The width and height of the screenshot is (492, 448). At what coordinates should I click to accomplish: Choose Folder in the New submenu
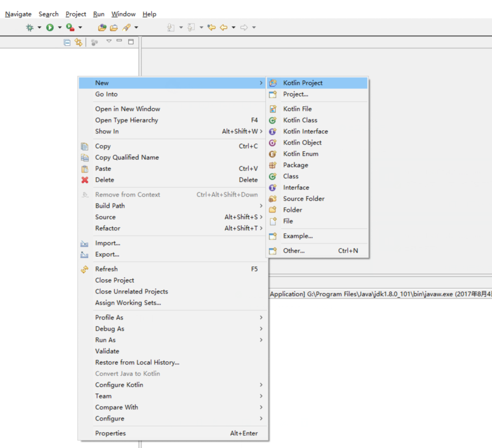click(x=317, y=210)
